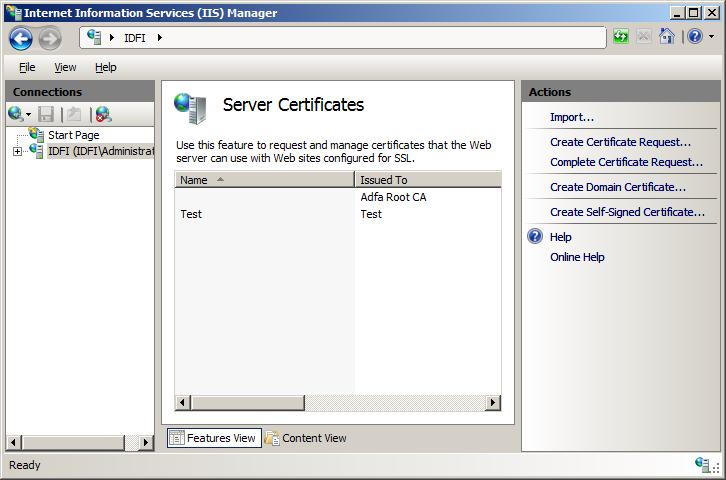The image size is (726, 480).
Task: Go to Home with the house icon
Action: 666,36
